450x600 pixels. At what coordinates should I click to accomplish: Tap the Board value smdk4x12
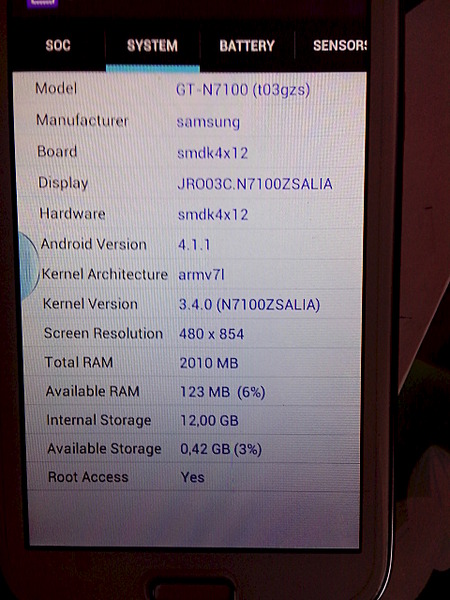[x=212, y=153]
